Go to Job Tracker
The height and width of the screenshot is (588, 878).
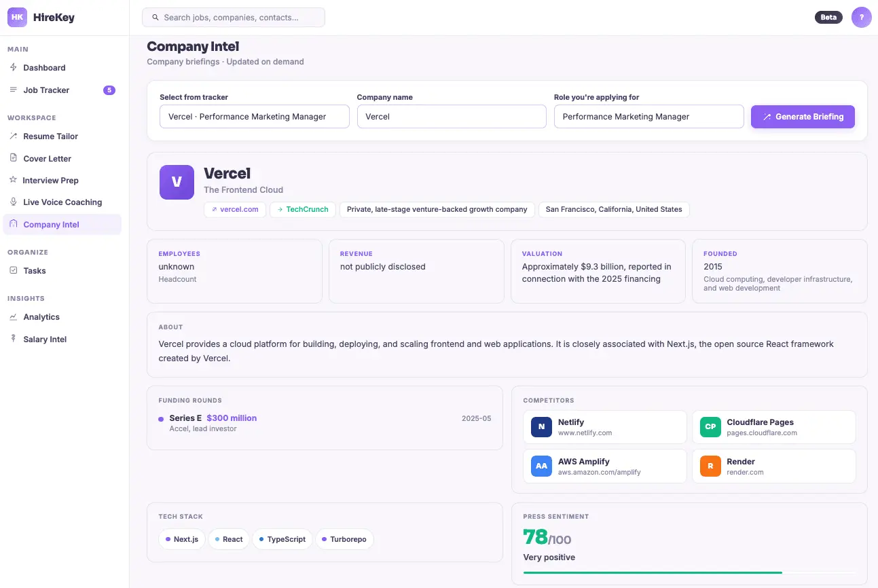click(62, 90)
